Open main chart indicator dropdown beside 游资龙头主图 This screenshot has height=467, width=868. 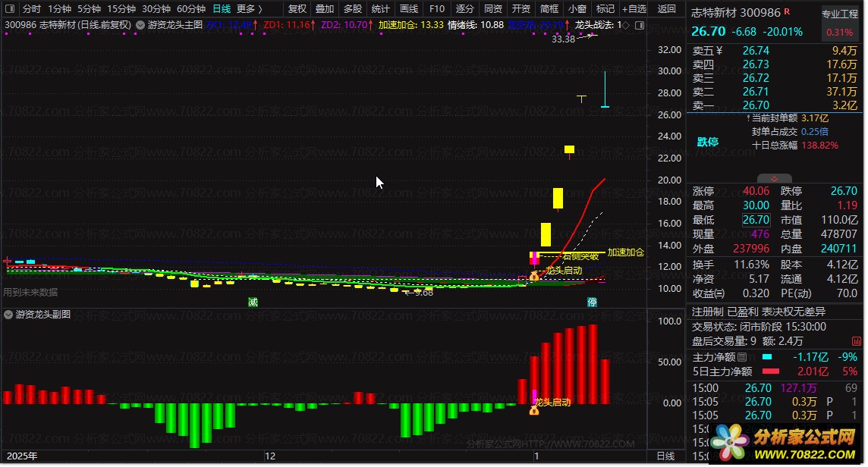(140, 25)
